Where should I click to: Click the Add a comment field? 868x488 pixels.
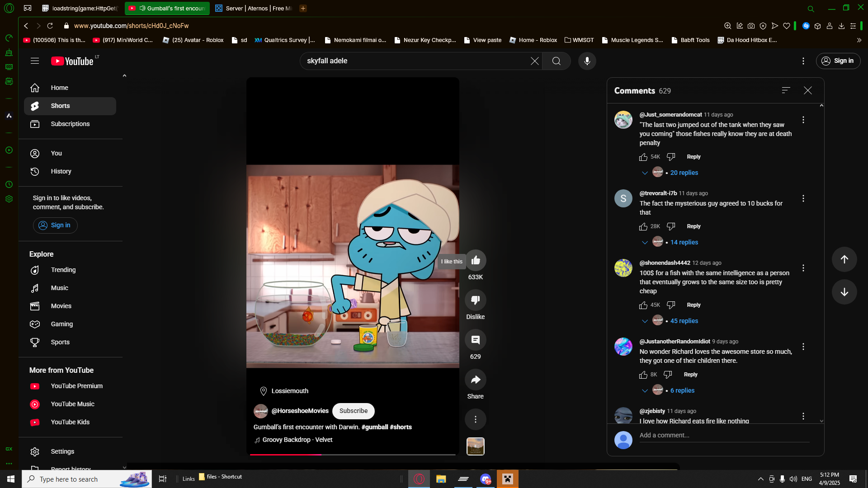[x=724, y=436]
